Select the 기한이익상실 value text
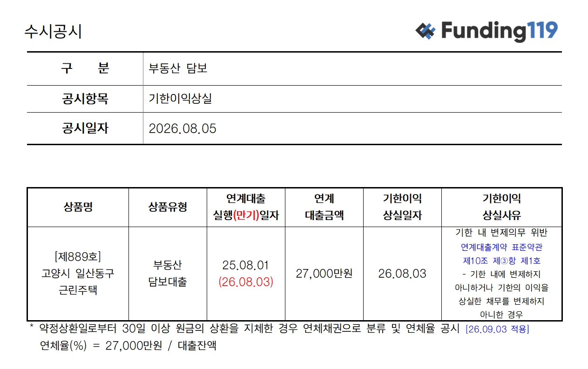This screenshot has height=369, width=588. pos(180,99)
